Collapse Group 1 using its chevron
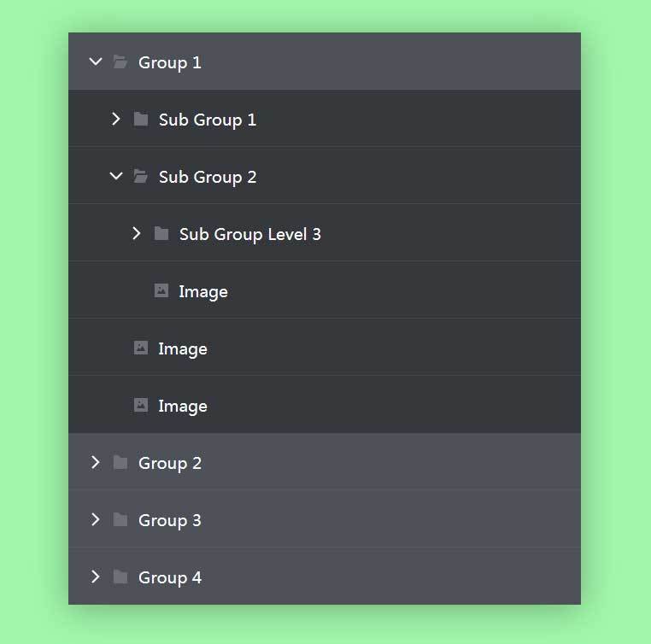651x644 pixels. point(96,62)
